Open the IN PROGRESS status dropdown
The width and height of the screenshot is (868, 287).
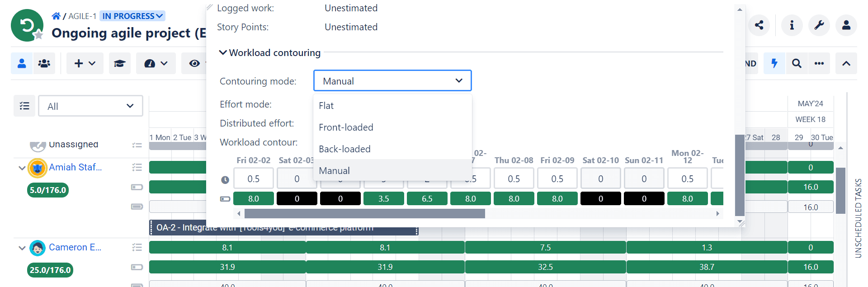click(x=132, y=16)
